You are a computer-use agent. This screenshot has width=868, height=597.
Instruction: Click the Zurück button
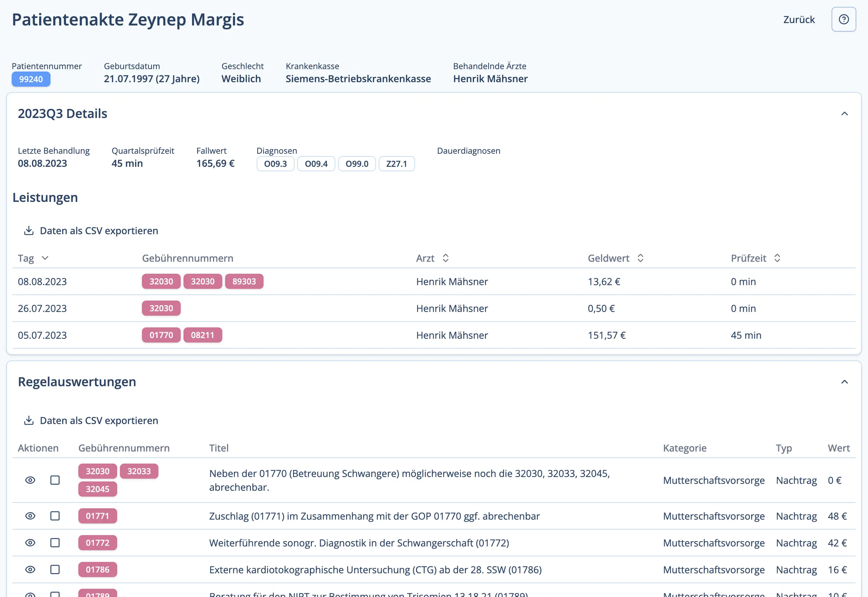tap(798, 19)
